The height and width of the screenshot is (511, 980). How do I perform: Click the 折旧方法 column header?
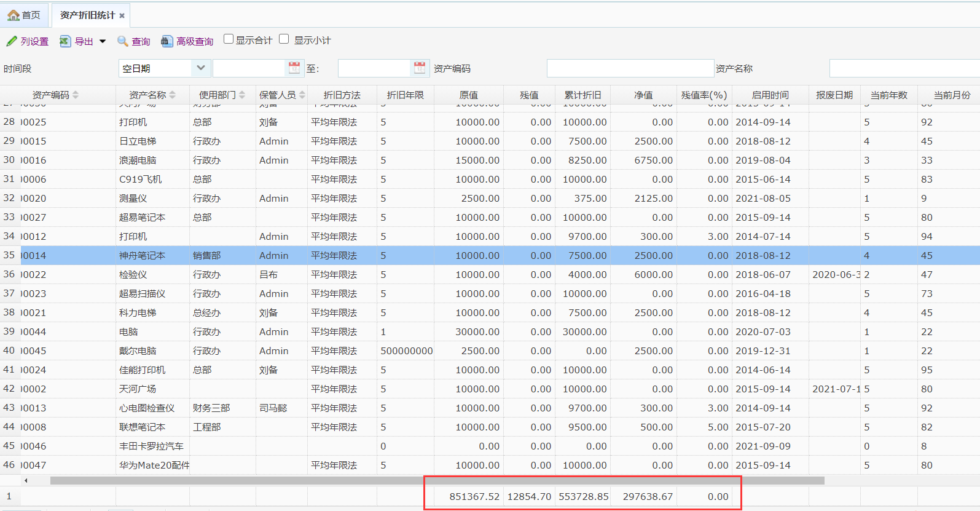(x=342, y=95)
